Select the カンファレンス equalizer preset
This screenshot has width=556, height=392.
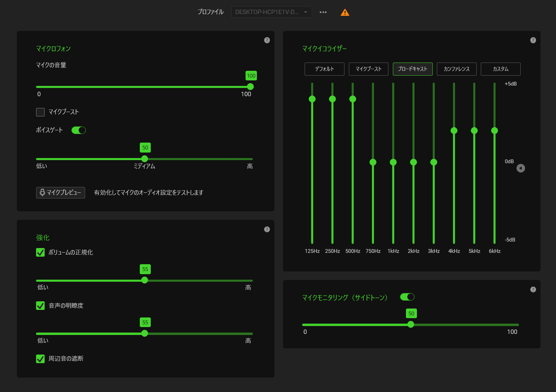click(456, 69)
